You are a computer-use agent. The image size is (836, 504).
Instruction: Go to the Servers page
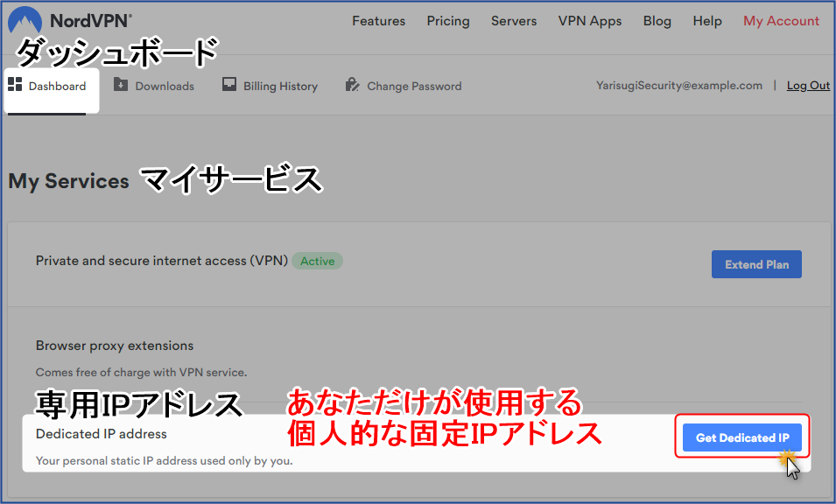tap(514, 21)
